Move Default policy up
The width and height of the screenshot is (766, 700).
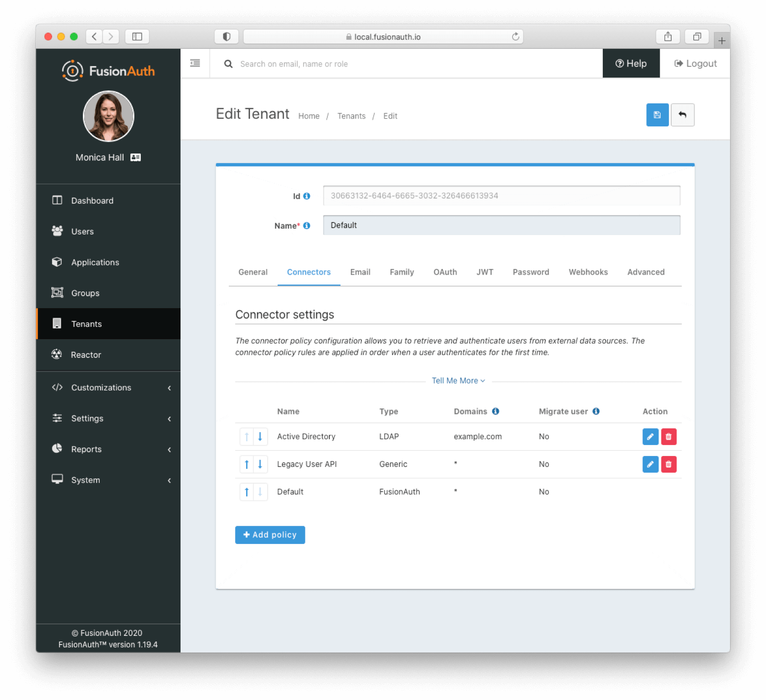(247, 491)
